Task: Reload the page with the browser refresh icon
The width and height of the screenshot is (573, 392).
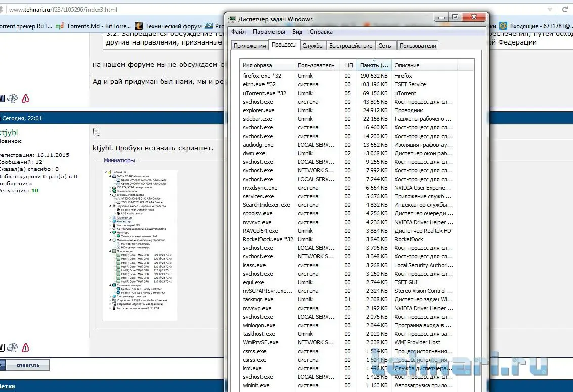Action: click(x=565, y=10)
